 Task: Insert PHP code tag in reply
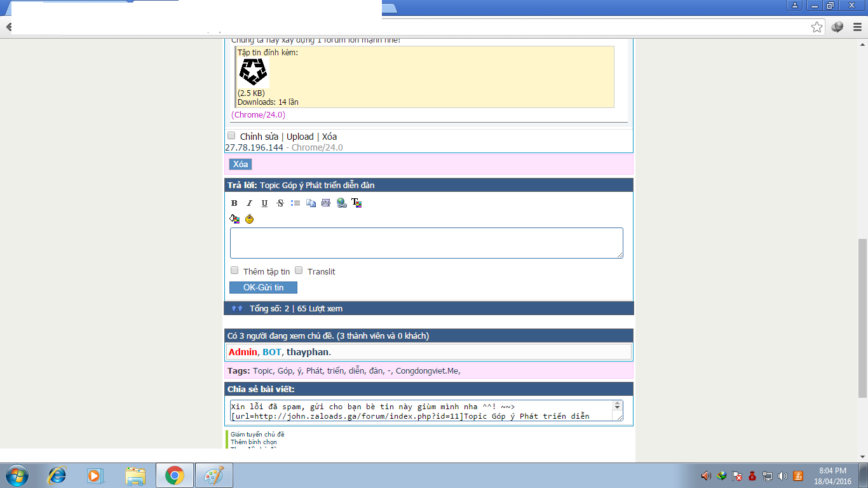326,203
